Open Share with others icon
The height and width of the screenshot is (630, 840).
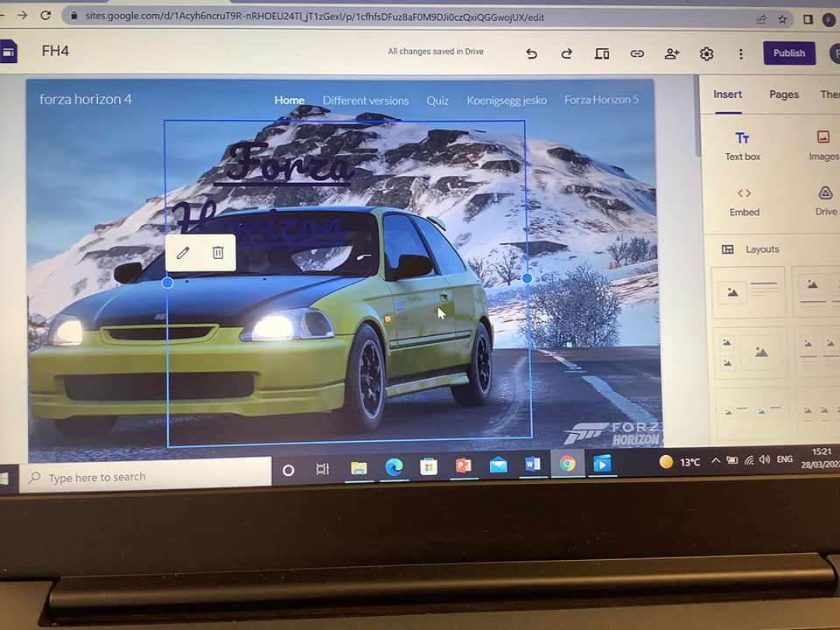pyautogui.click(x=671, y=53)
